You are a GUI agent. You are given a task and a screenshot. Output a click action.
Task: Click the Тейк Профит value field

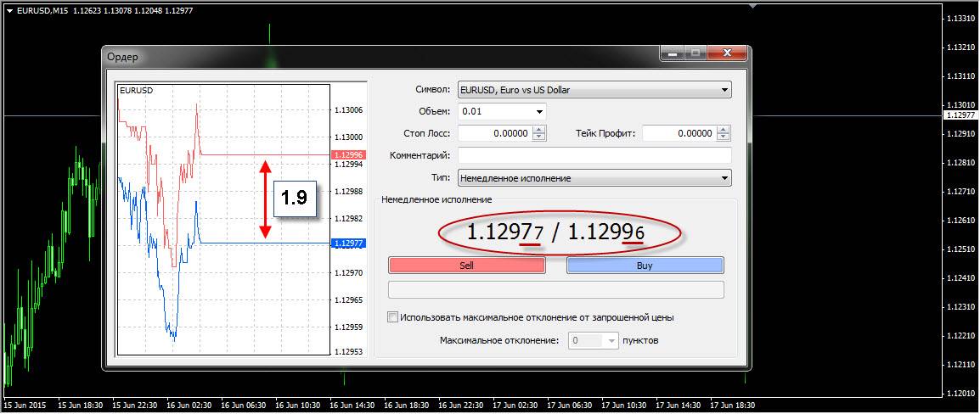[679, 133]
